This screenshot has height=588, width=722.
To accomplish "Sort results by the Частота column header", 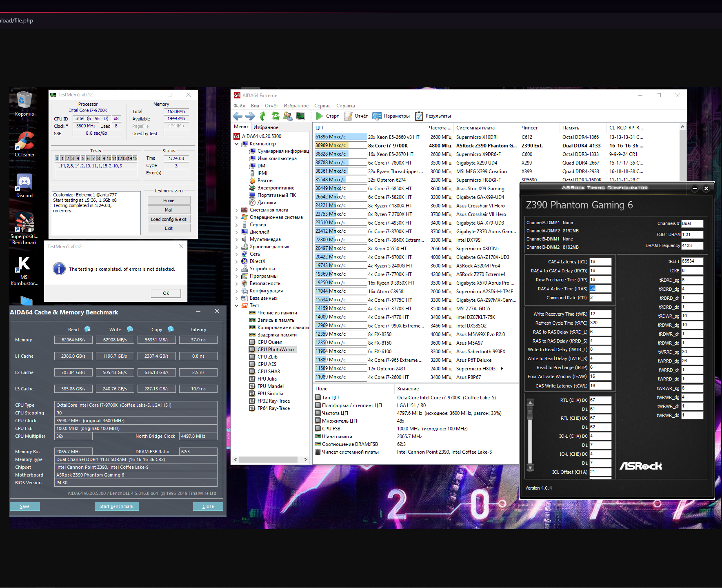I will pos(440,128).
